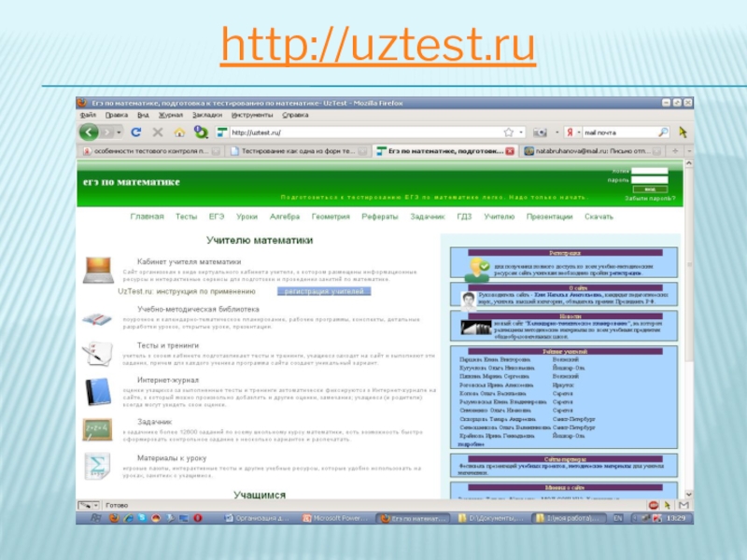
Task: Open the Задачник navigation link
Action: tap(428, 217)
